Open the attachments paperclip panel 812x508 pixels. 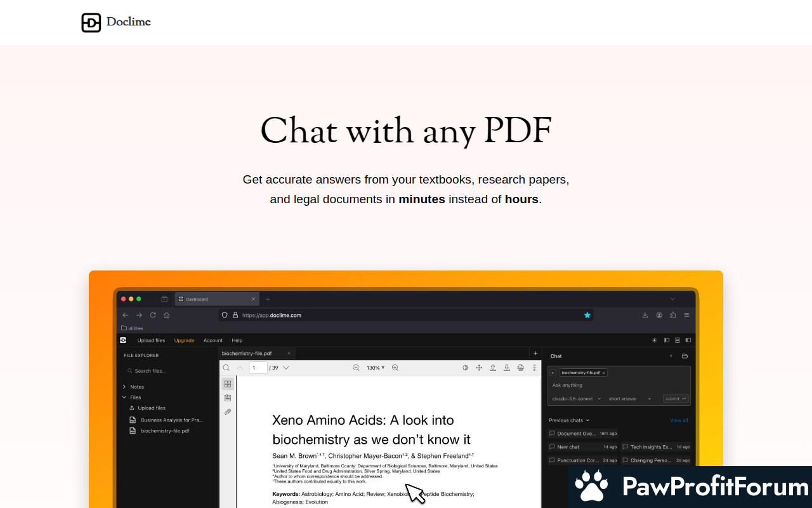click(x=228, y=411)
